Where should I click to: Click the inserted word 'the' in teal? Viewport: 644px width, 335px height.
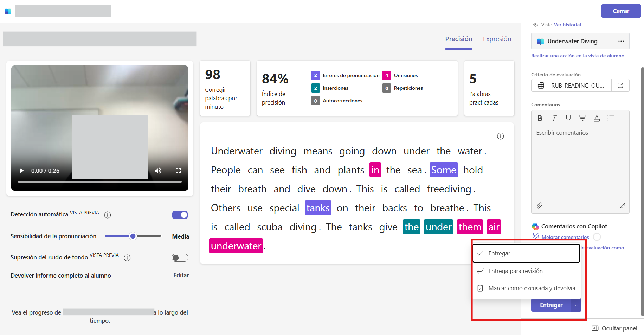pos(411,227)
